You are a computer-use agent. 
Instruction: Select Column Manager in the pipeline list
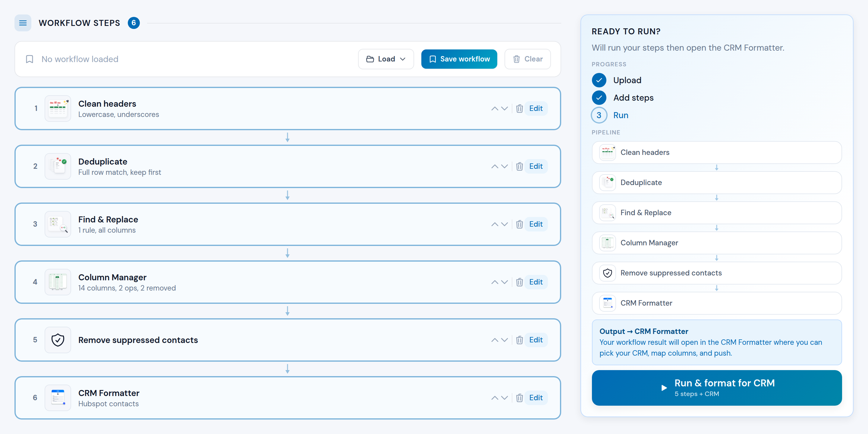click(x=716, y=243)
